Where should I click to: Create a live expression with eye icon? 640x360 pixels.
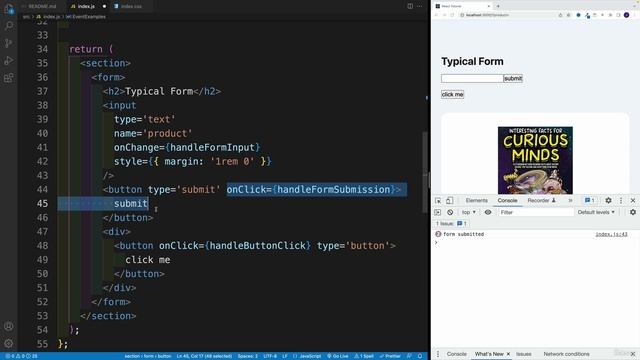(488, 212)
